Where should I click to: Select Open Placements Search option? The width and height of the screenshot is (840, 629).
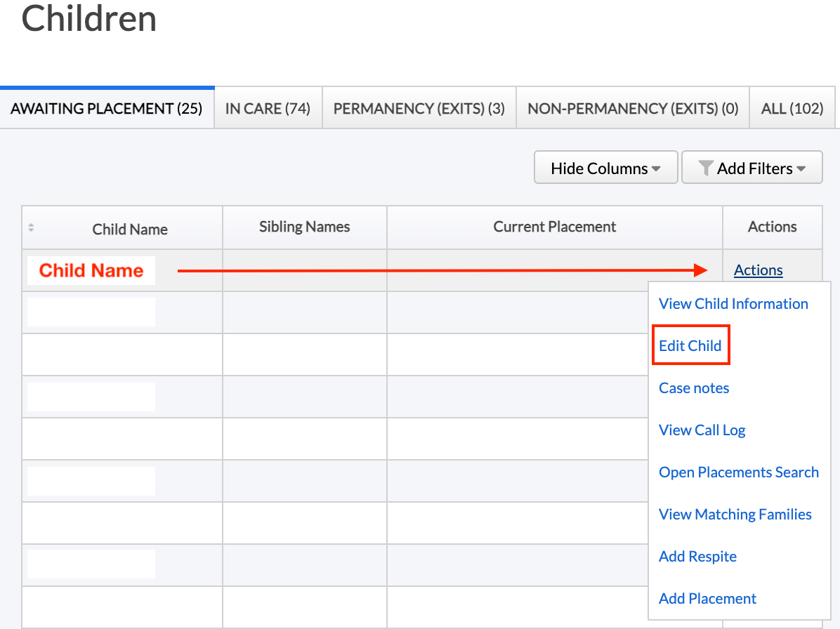click(738, 472)
